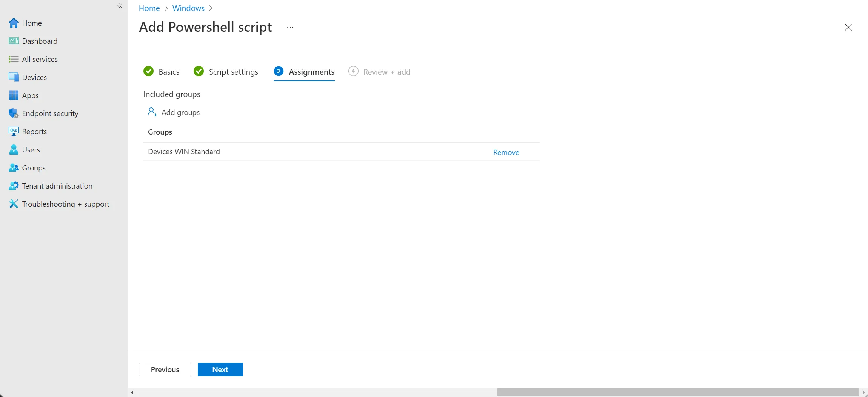The height and width of the screenshot is (397, 868).
Task: Switch to the Script settings tab
Action: pyautogui.click(x=226, y=72)
